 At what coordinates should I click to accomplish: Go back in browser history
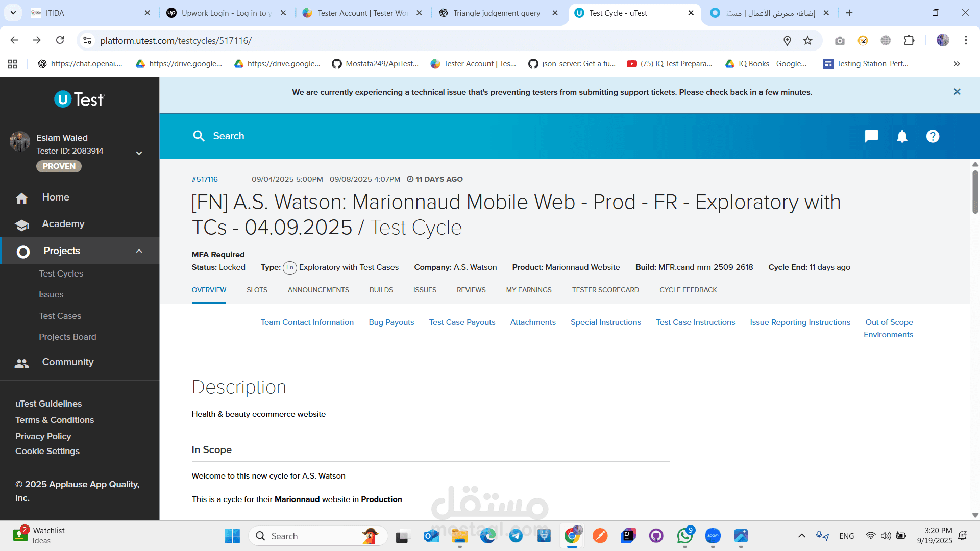click(x=14, y=40)
